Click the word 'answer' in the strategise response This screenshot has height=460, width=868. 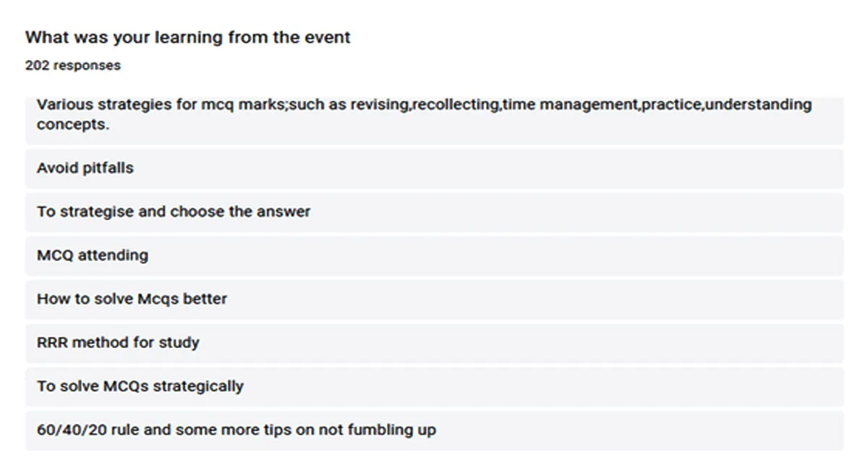point(286,213)
